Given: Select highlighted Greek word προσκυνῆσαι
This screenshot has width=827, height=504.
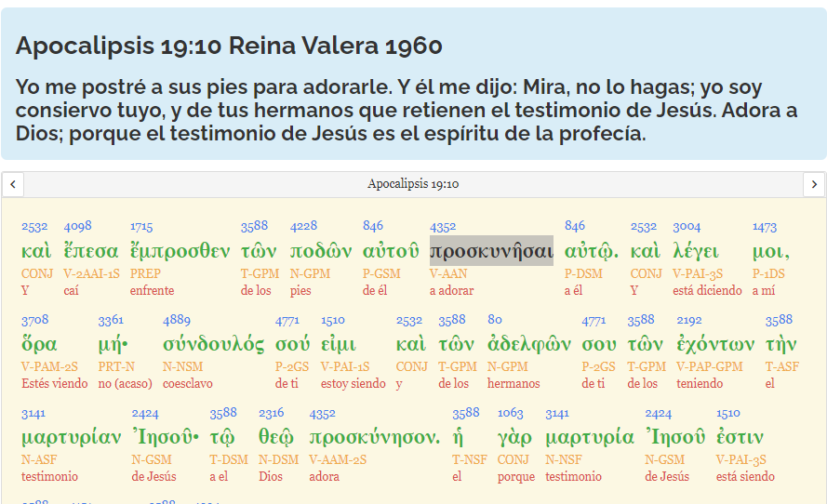Looking at the screenshot, I should [491, 251].
